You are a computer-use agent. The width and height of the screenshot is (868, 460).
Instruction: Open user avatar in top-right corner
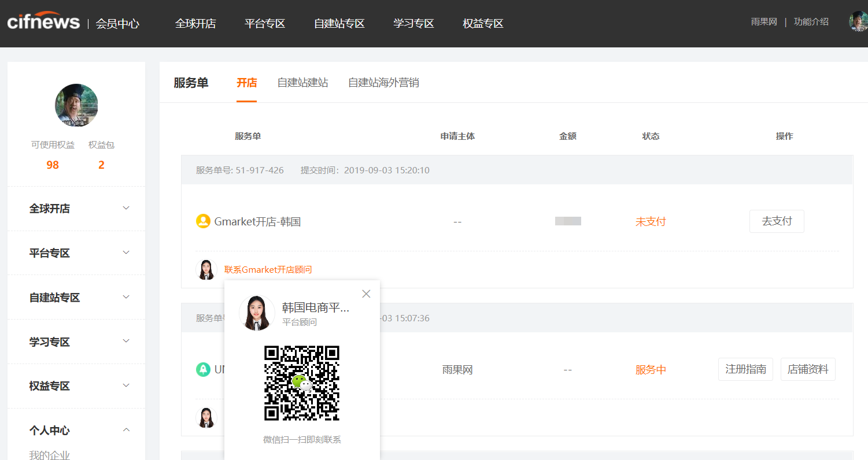(858, 22)
